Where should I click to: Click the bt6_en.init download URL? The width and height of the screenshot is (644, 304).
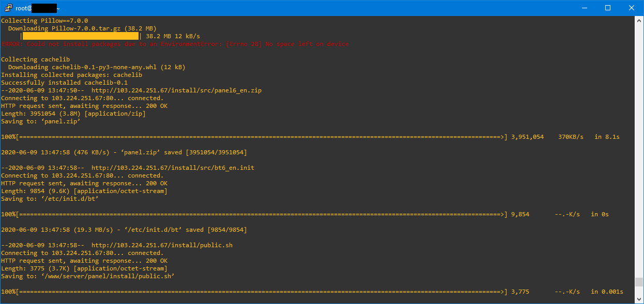tap(173, 168)
